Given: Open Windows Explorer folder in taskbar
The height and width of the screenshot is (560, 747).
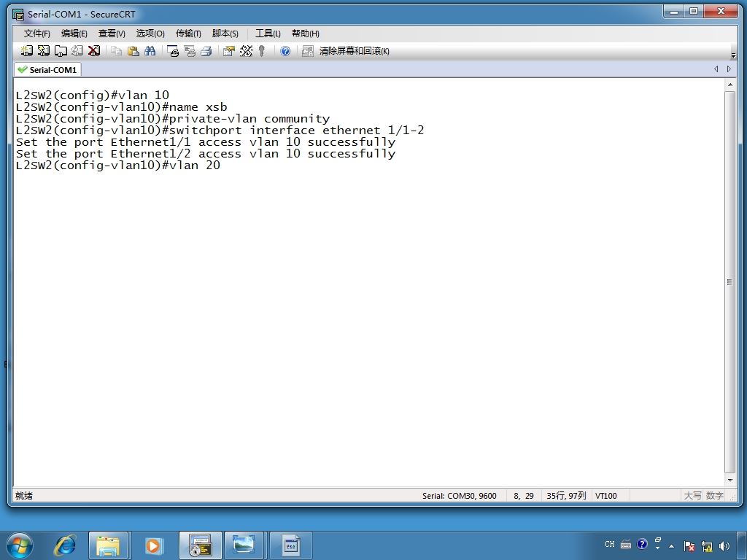Looking at the screenshot, I should (x=108, y=545).
